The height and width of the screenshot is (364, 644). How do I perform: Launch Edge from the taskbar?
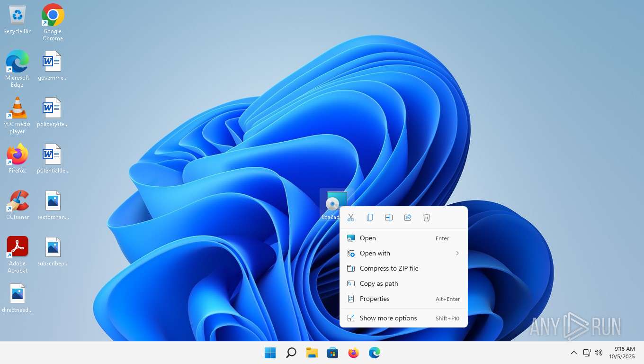point(375,353)
